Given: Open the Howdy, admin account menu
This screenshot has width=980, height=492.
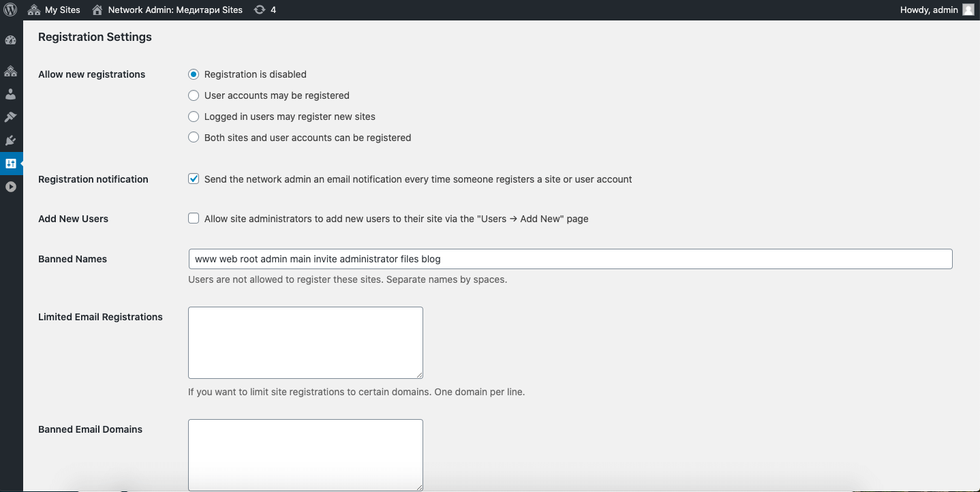Looking at the screenshot, I should [x=937, y=10].
